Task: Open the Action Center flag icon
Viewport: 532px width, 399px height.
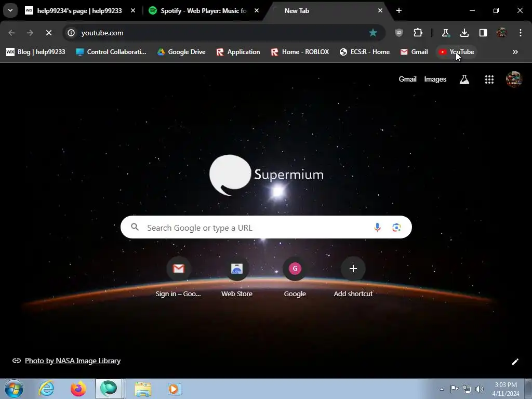Action: (454, 389)
